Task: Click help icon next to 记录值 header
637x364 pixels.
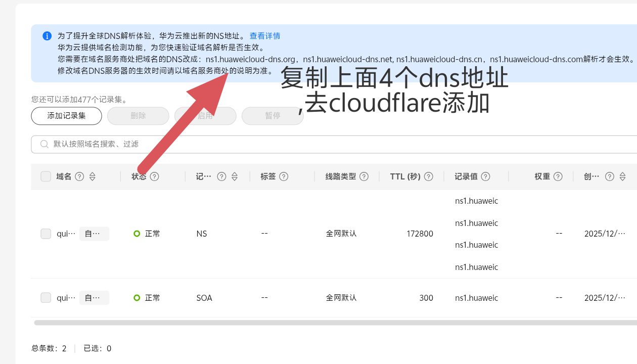Action: (485, 176)
